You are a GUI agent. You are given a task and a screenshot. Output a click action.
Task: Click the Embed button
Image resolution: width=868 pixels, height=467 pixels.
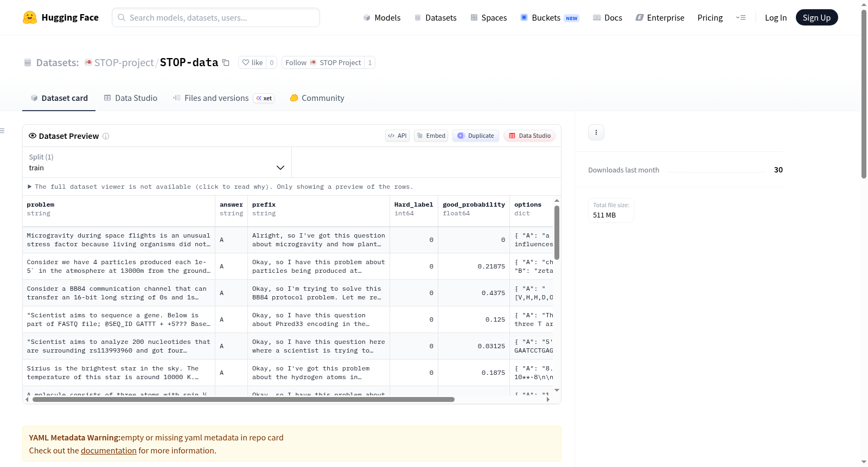431,136
